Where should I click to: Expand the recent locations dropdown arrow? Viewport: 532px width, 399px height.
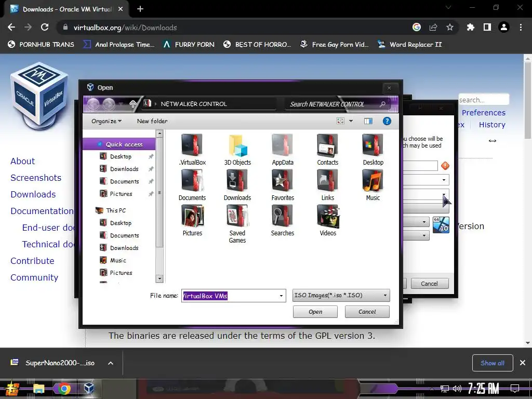pos(122,104)
